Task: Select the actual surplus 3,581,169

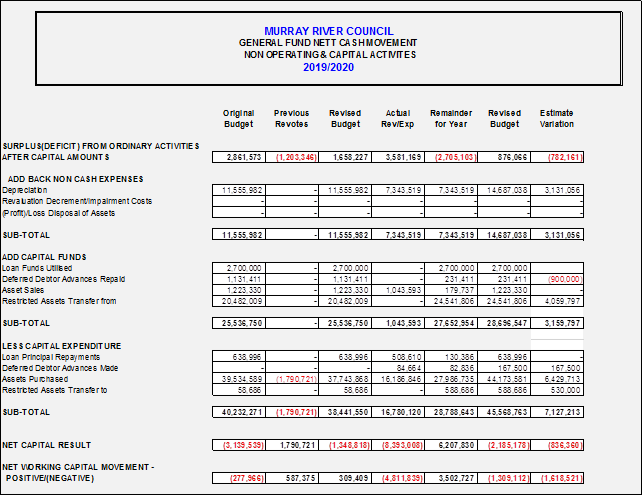Action: (398, 157)
